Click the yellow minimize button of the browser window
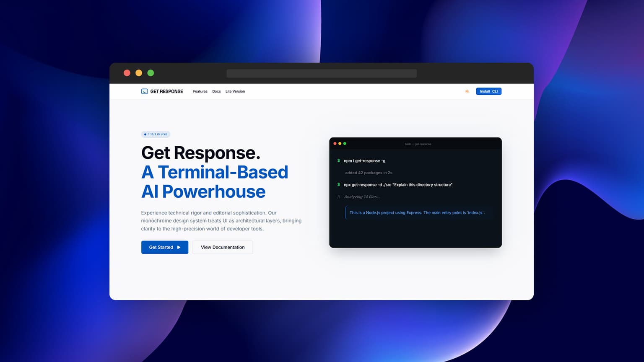Screen dimensions: 644x362 tap(139, 73)
